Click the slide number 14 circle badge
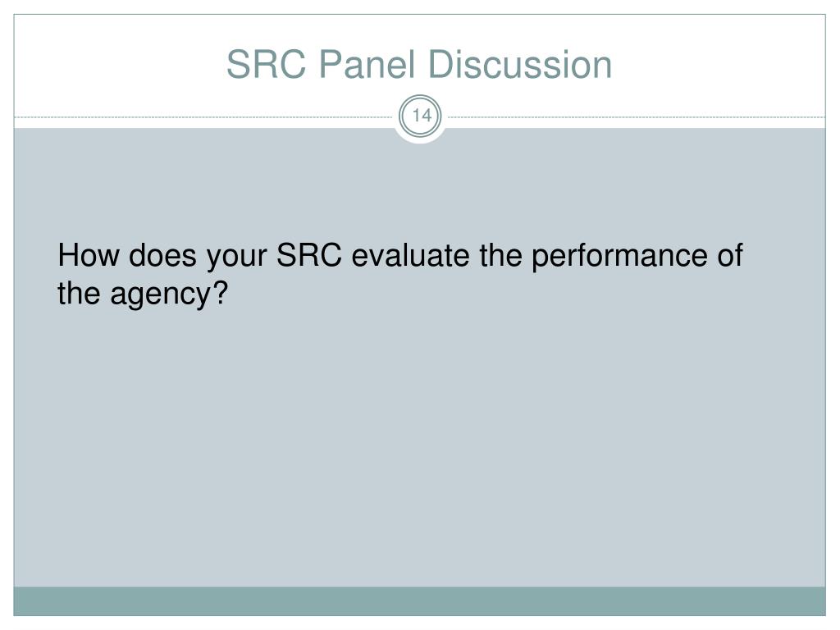The width and height of the screenshot is (840, 630). pos(421,116)
